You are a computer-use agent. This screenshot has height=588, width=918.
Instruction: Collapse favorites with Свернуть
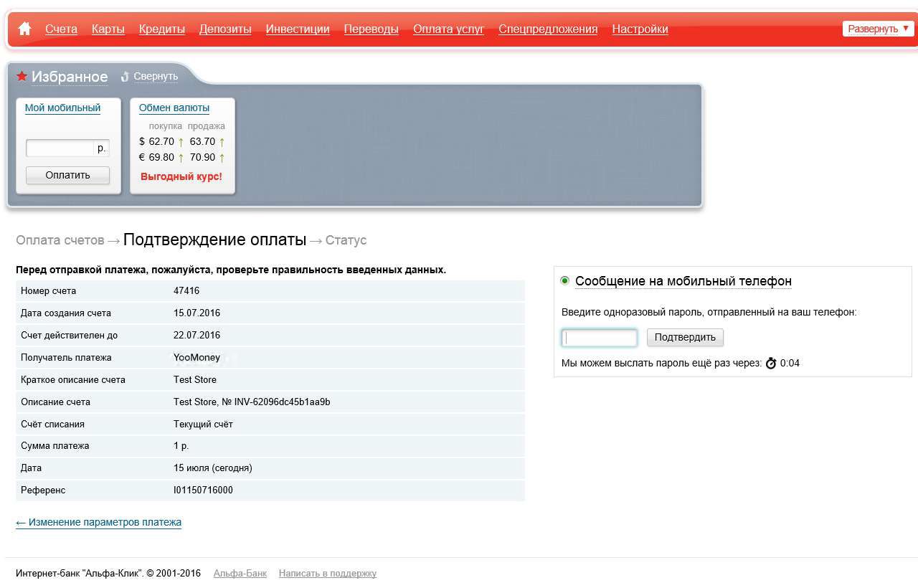click(x=156, y=76)
